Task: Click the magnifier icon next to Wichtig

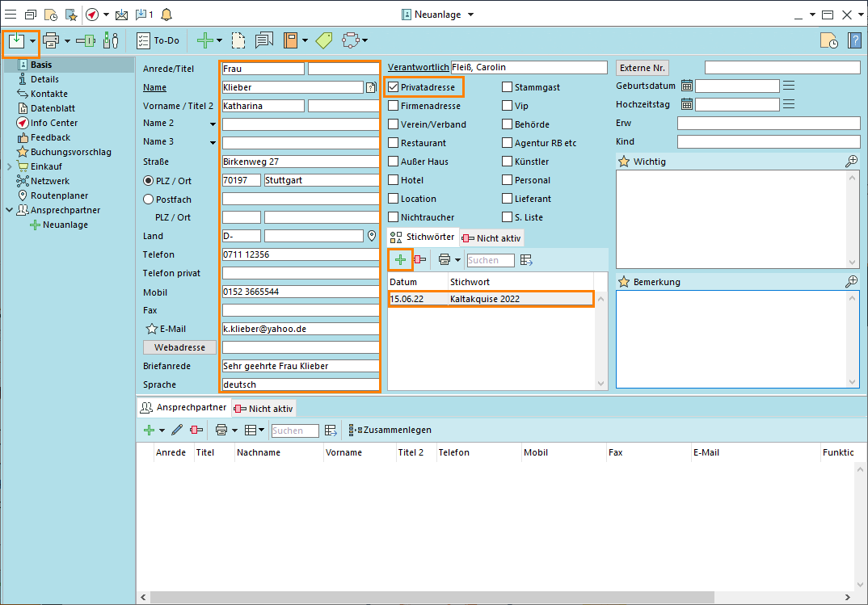Action: [x=851, y=162]
